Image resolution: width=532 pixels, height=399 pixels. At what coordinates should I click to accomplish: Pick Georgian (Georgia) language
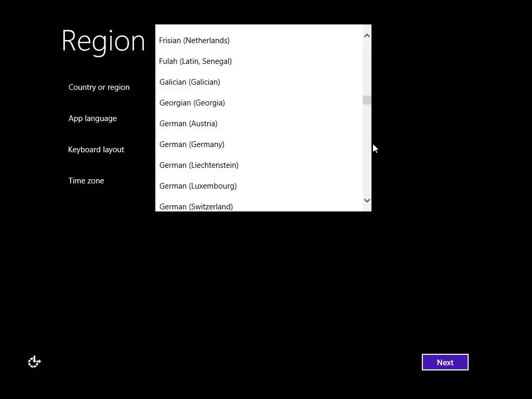259,102
